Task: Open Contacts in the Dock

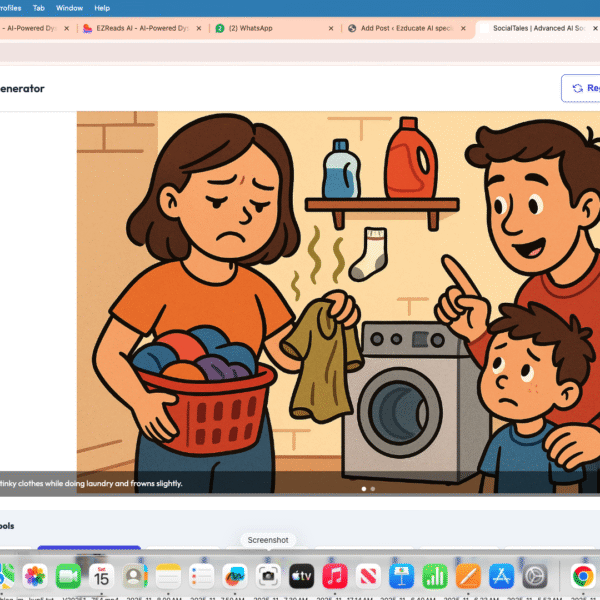Action: click(135, 576)
